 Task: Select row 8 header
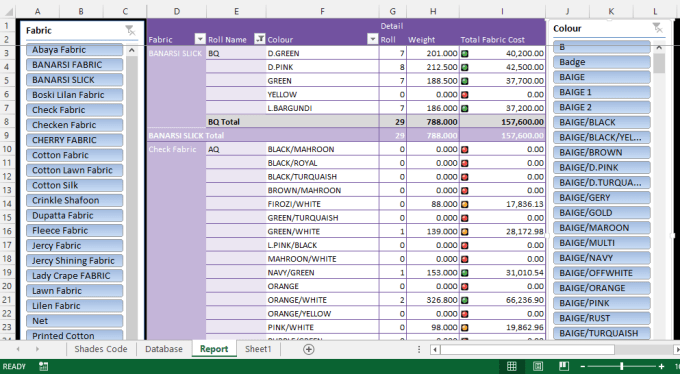tap(7, 121)
